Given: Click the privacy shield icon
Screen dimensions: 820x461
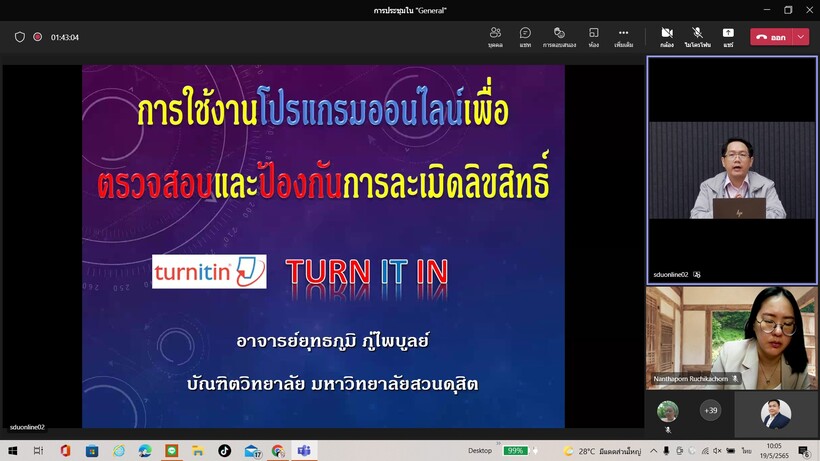Looking at the screenshot, I should pyautogui.click(x=20, y=37).
